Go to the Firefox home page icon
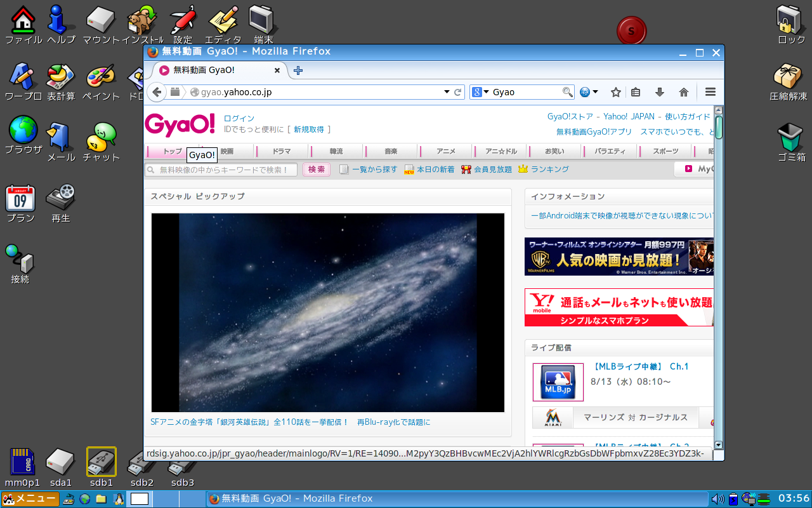 pos(684,92)
